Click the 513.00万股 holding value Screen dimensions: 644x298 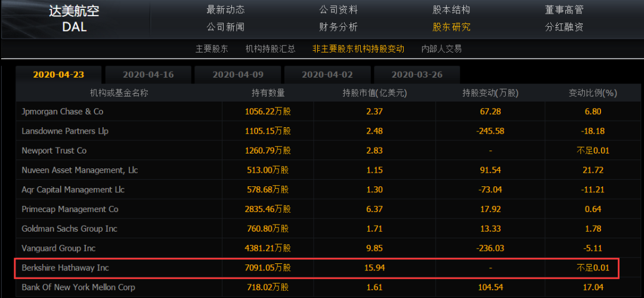pyautogui.click(x=268, y=170)
